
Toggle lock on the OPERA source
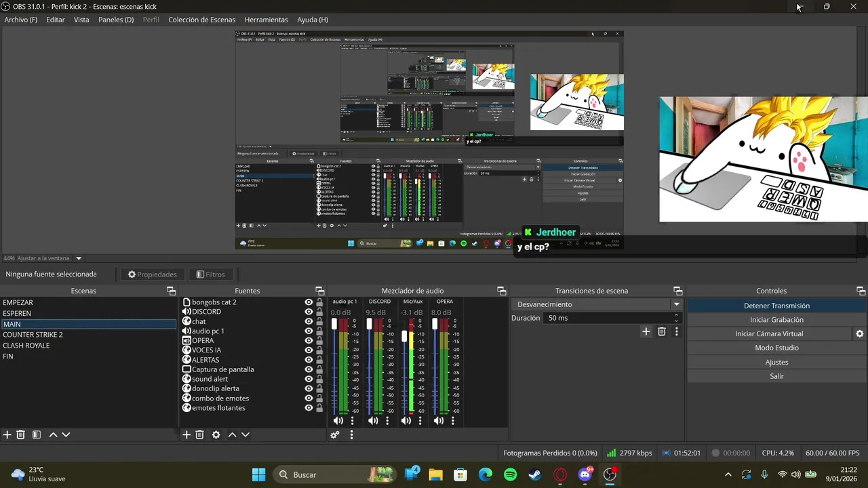(319, 341)
